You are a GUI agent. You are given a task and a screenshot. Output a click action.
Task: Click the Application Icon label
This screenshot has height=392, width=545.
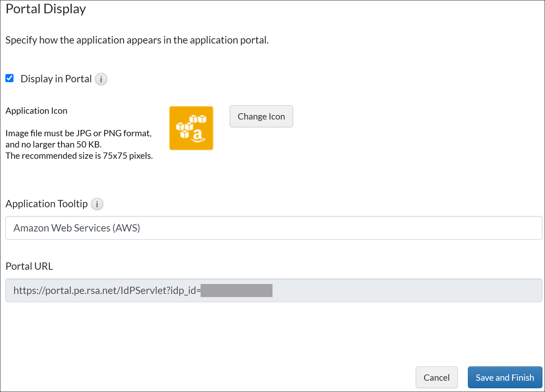click(36, 111)
